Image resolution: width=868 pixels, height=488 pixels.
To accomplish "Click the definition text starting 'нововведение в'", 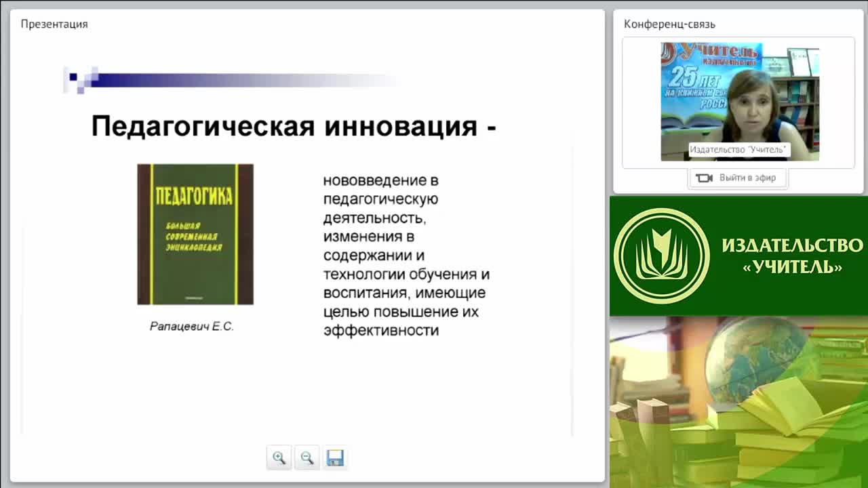I will click(x=406, y=256).
